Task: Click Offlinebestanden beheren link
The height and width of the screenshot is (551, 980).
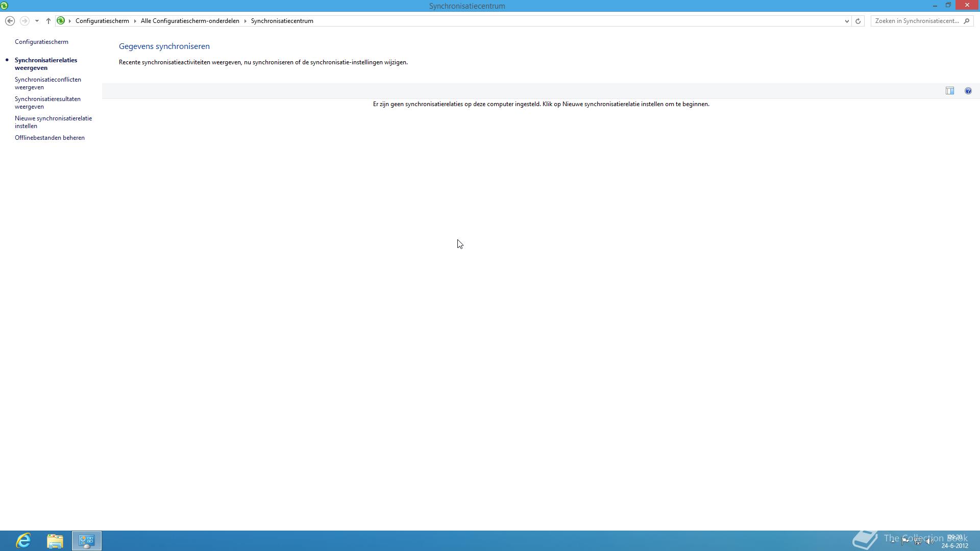Action: pyautogui.click(x=50, y=138)
